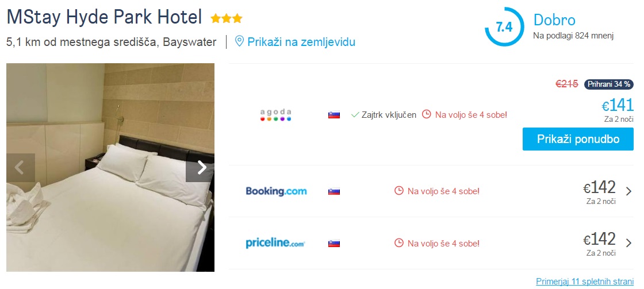The width and height of the screenshot is (644, 289).
Task: Click the three-star hotel rating
Action: tap(227, 19)
